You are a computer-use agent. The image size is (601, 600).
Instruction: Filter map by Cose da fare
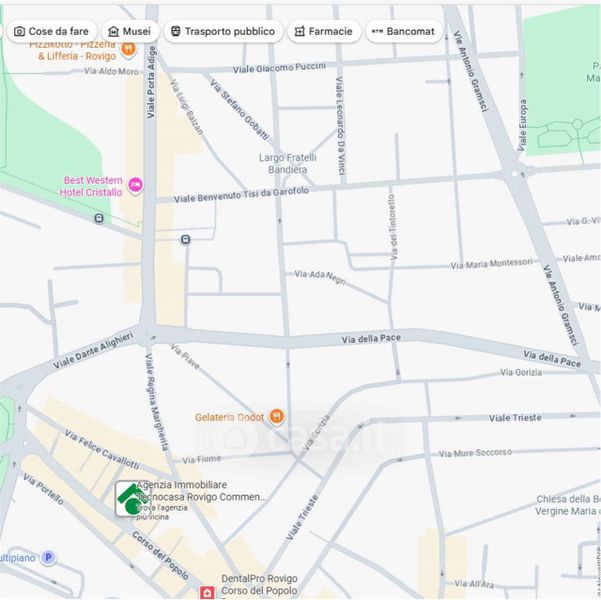(51, 31)
